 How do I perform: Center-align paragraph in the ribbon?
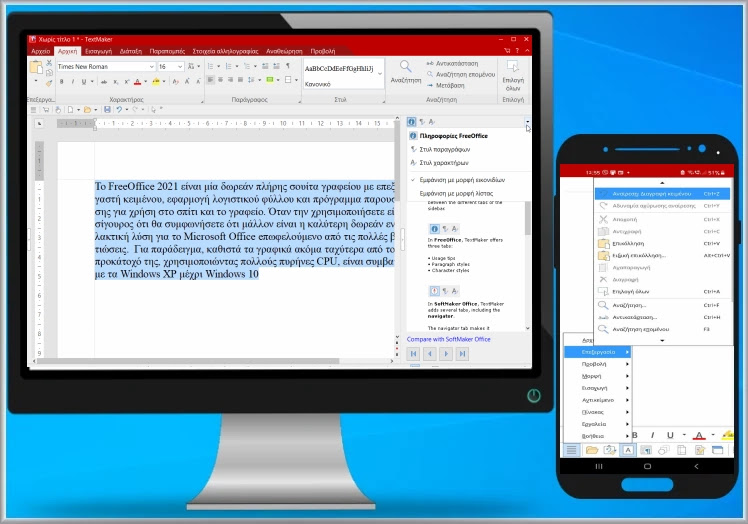pos(220,80)
